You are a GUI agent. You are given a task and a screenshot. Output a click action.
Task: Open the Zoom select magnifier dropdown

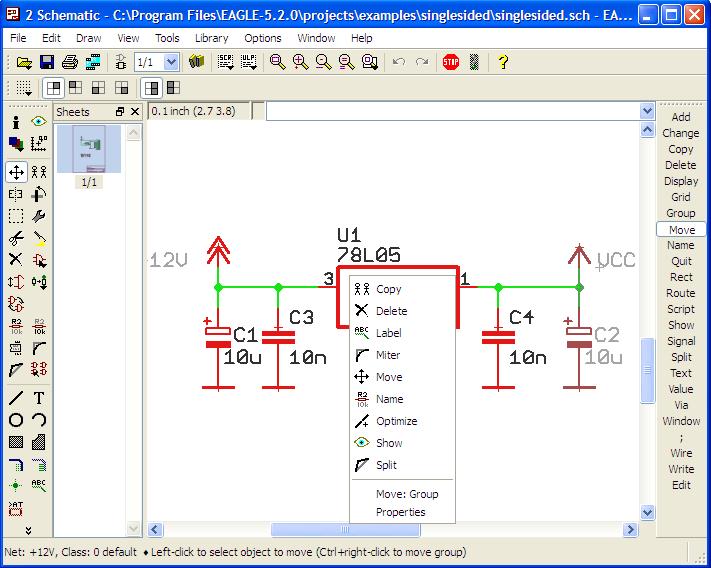pos(370,62)
